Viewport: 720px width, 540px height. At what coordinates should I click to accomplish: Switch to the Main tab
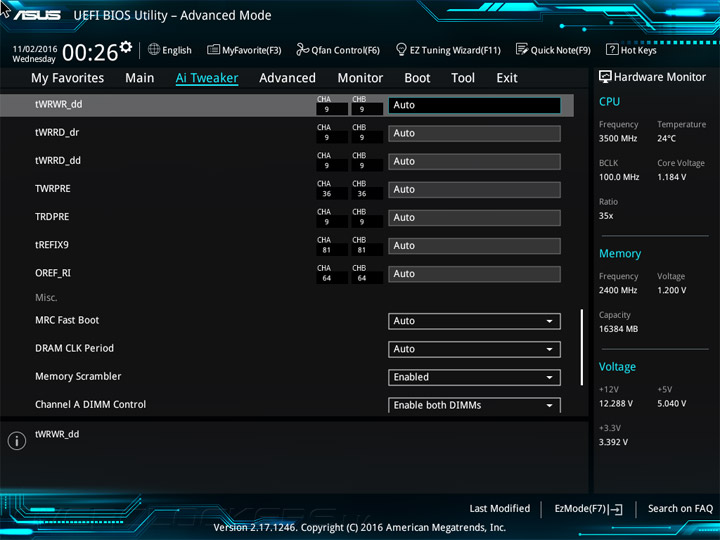[x=140, y=78]
